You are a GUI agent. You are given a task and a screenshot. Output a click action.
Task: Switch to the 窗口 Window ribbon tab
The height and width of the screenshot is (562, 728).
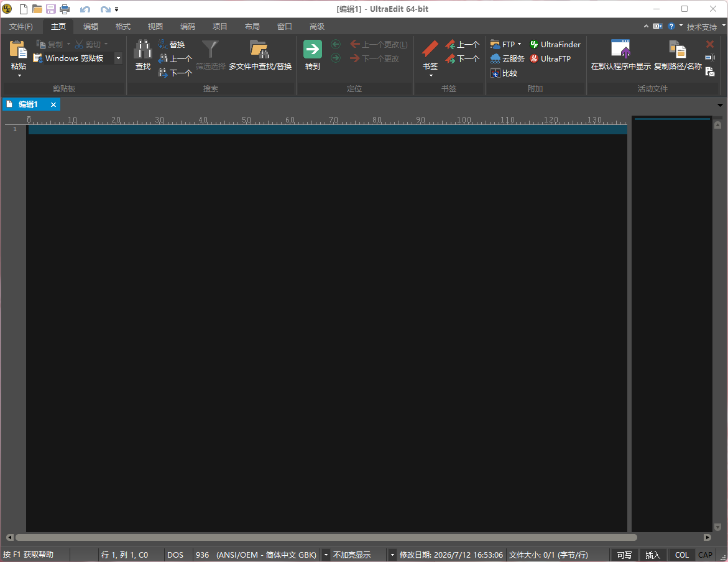click(x=285, y=27)
